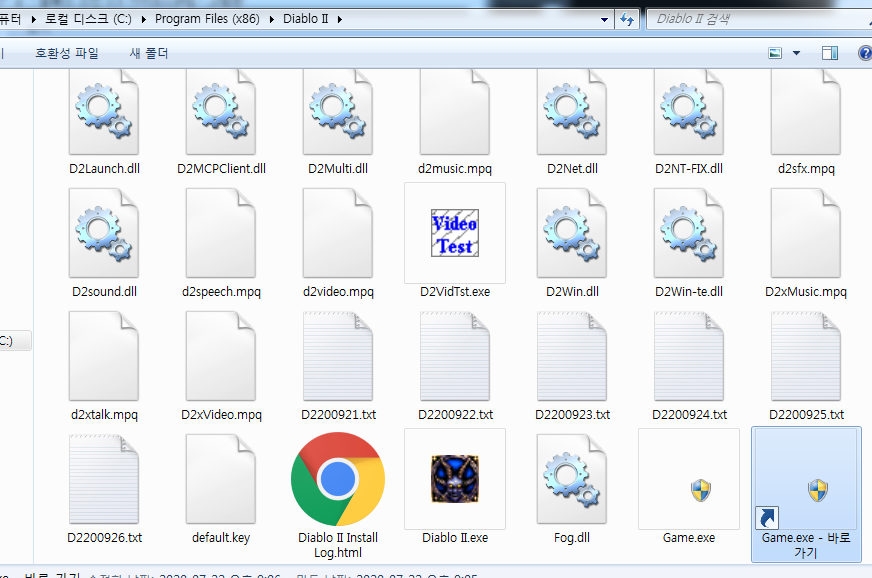Select the D2Launch.dll file icon
The width and height of the screenshot is (872, 578).
point(104,112)
